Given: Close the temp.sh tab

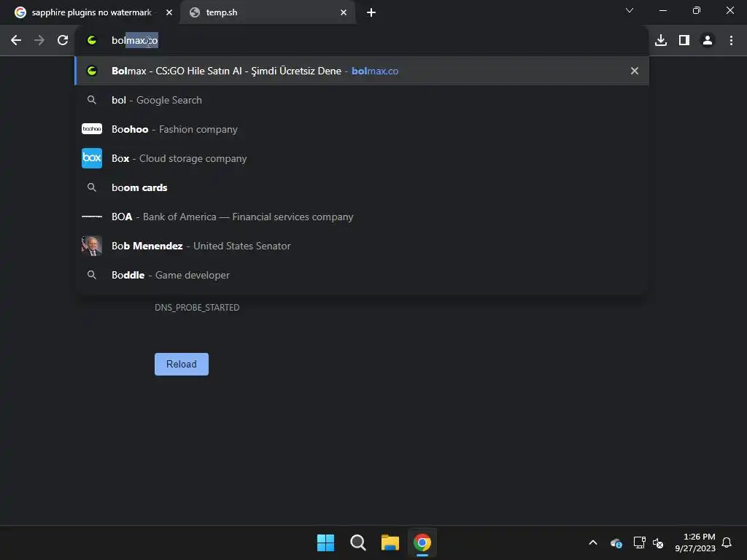Looking at the screenshot, I should coord(344,12).
